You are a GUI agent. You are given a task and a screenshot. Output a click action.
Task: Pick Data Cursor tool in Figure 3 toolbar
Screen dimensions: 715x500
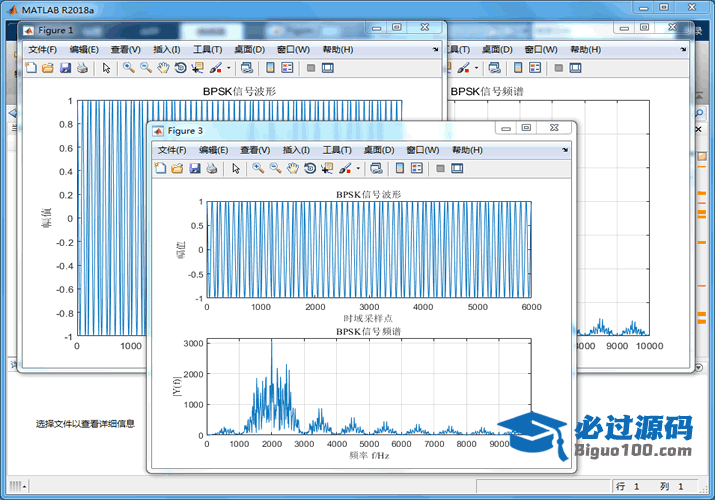[x=327, y=169]
